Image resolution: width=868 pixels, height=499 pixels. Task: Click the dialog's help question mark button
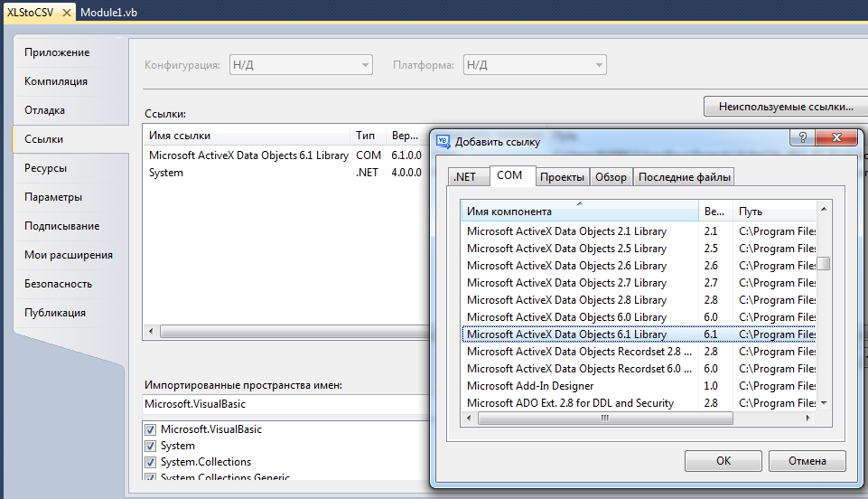tap(803, 137)
